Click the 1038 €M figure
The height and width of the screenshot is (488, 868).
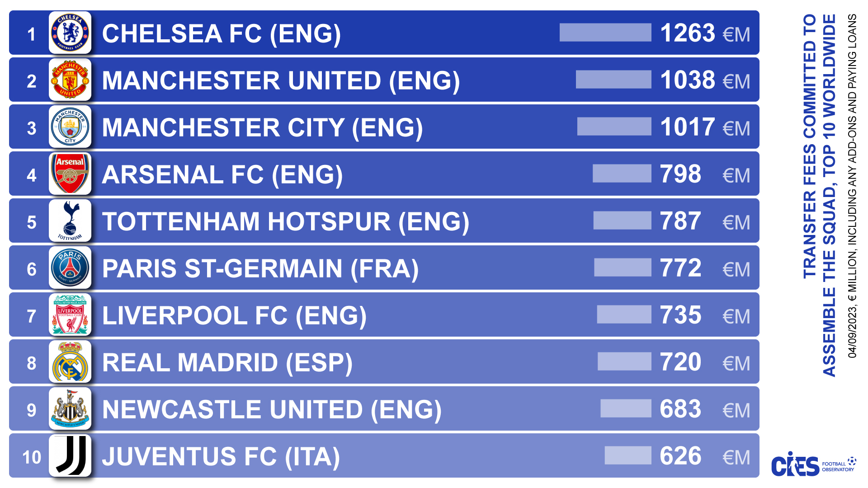pyautogui.click(x=704, y=80)
